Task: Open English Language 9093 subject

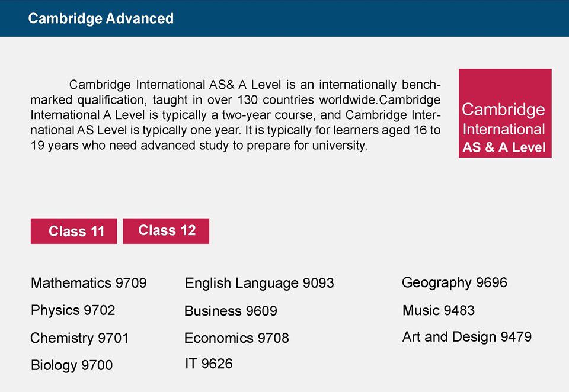Action: 259,283
